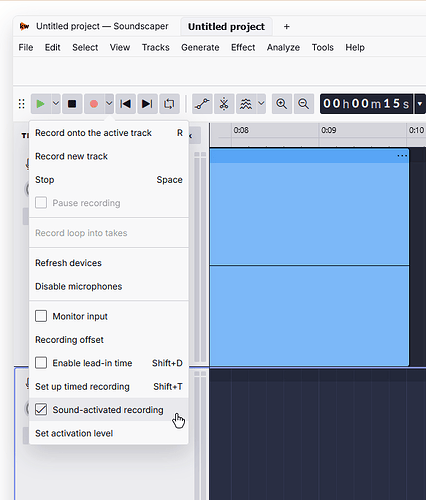Zoom in on the timeline
This screenshot has width=426, height=500.
coord(282,104)
